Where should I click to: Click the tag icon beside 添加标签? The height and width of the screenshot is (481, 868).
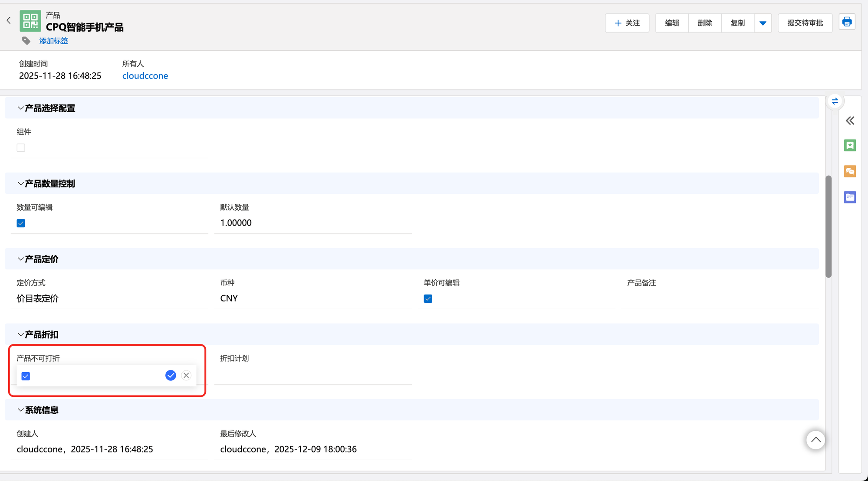click(26, 41)
